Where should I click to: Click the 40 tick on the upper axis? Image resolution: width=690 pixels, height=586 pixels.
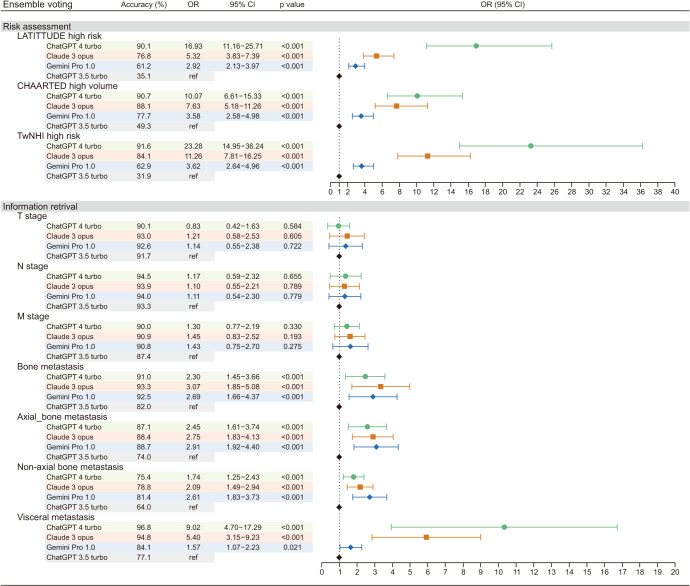[674, 192]
